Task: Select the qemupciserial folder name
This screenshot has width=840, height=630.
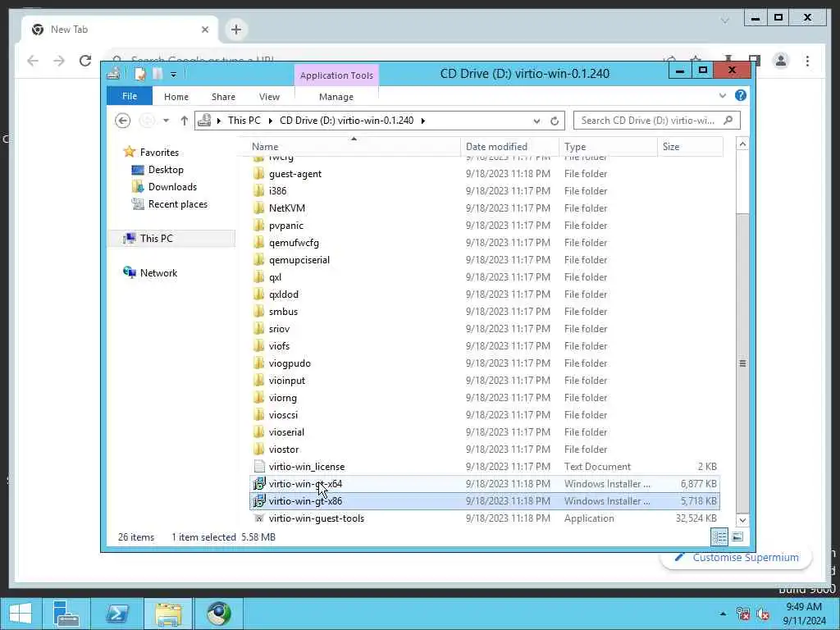Action: click(x=299, y=260)
